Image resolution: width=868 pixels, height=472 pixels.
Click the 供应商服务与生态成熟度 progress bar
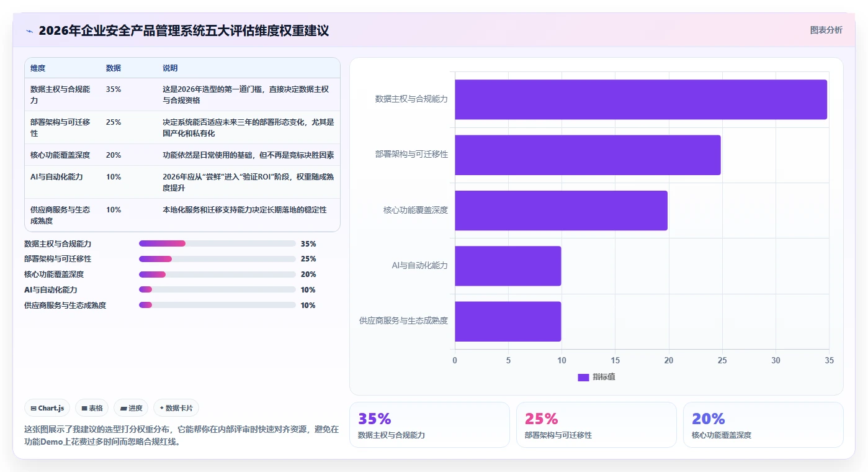click(217, 305)
